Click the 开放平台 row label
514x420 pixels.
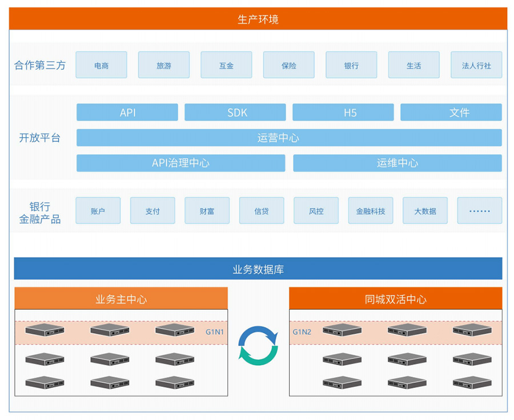click(x=39, y=137)
